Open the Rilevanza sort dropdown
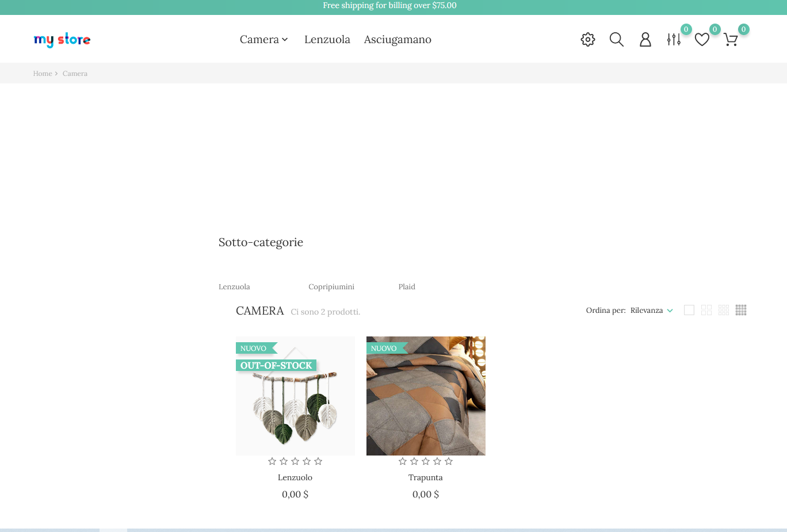The height and width of the screenshot is (532, 787). pyautogui.click(x=651, y=311)
